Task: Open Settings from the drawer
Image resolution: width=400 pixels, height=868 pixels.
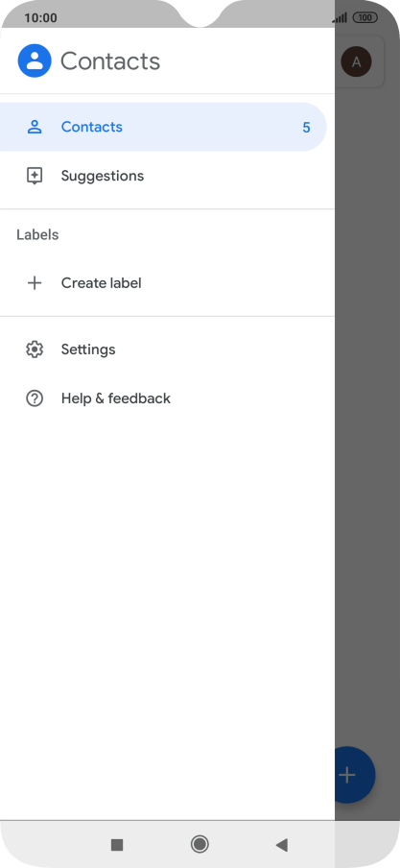Action: pos(167,350)
